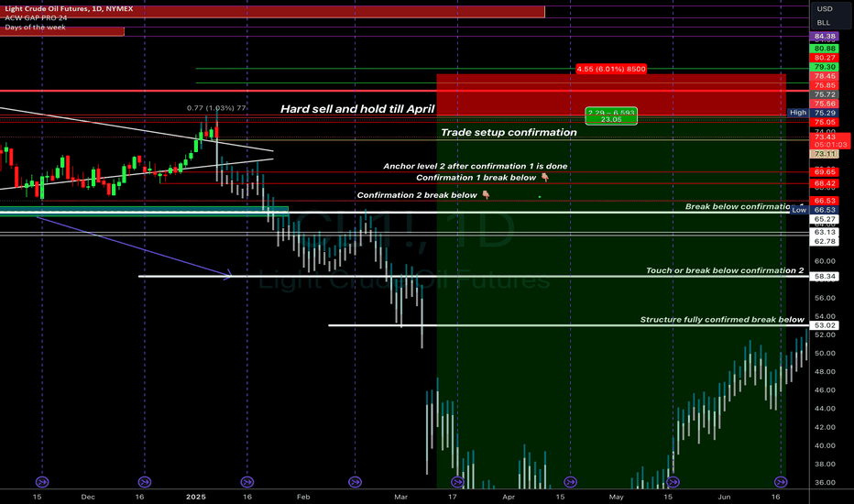
Task: Click the current price 73.43 countdown label
Action: click(x=830, y=140)
